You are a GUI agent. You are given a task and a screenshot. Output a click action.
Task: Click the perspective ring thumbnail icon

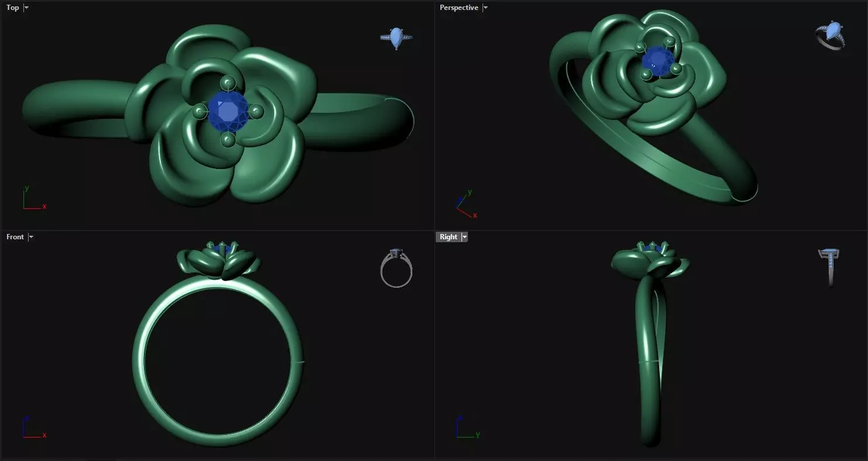[x=831, y=36]
